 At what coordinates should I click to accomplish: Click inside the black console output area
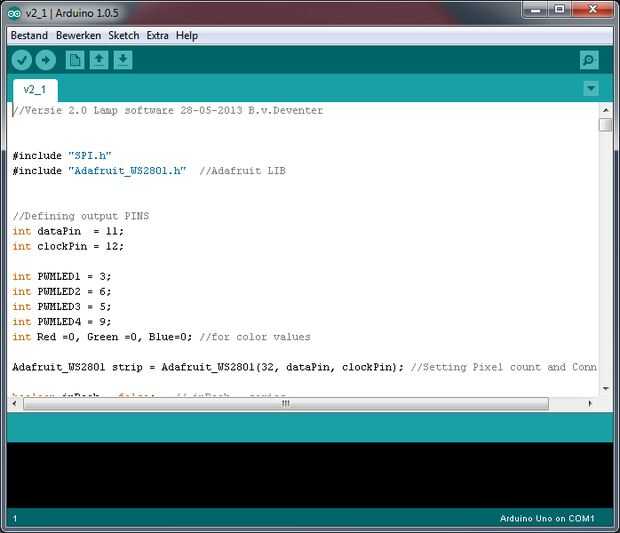point(310,475)
